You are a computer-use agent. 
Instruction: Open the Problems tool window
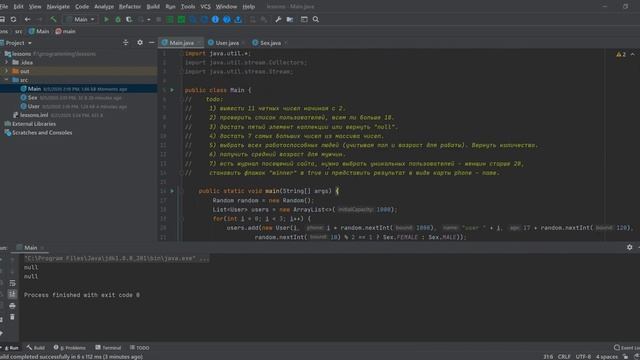pyautogui.click(x=70, y=348)
